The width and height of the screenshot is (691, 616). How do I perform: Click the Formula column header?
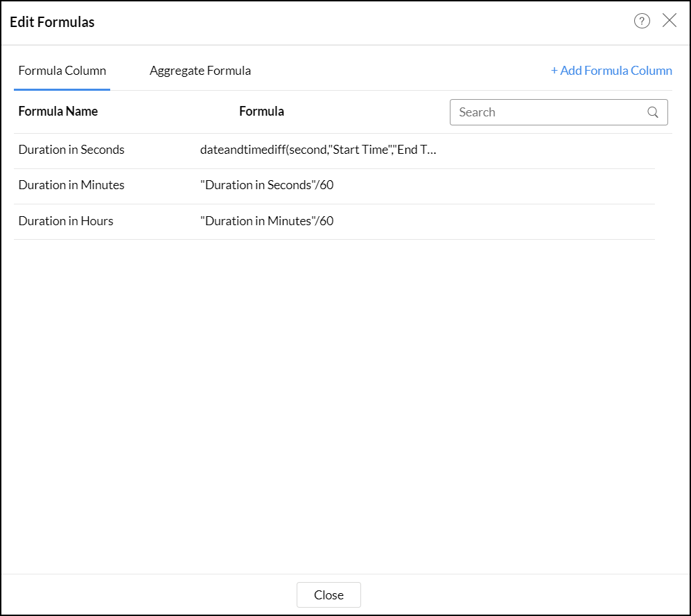coord(261,112)
